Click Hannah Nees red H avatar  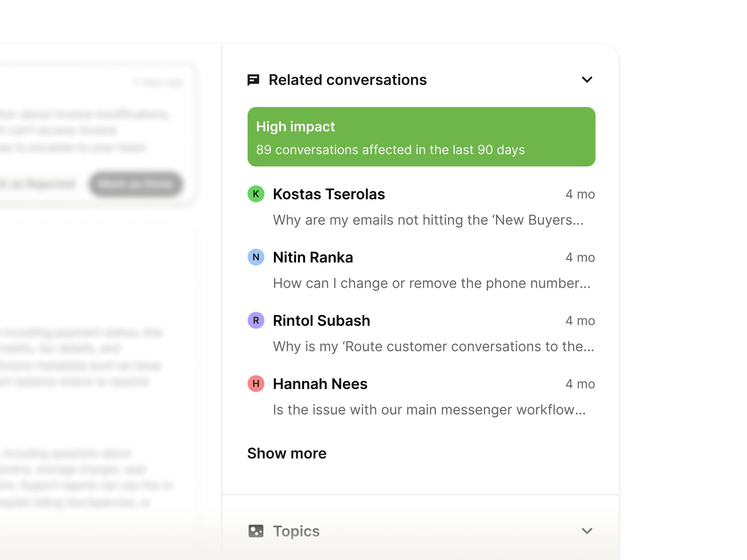[x=256, y=384]
